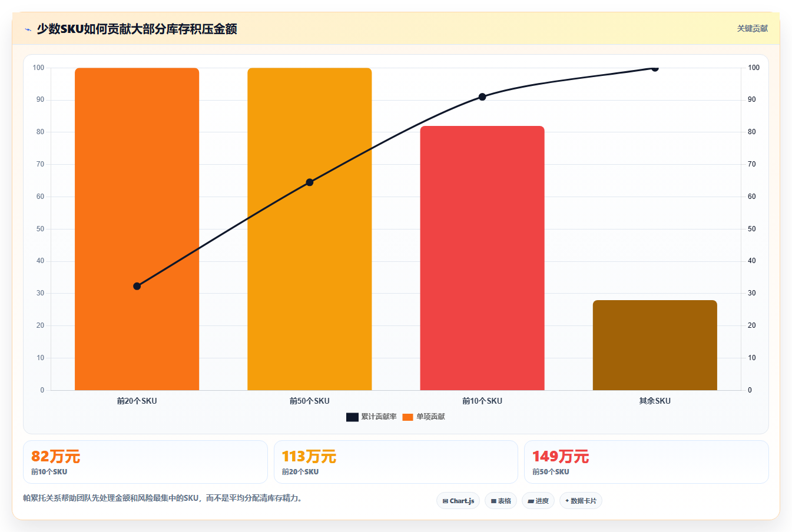Click the 前10个SKU axis label
The image size is (792, 532).
coord(482,401)
